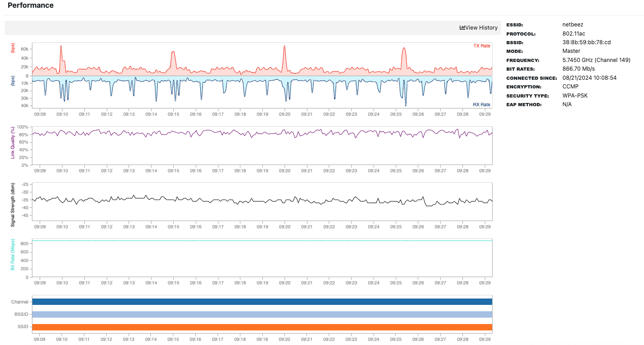Open the View History link
Viewport: 644px width, 345px height.
click(x=481, y=28)
